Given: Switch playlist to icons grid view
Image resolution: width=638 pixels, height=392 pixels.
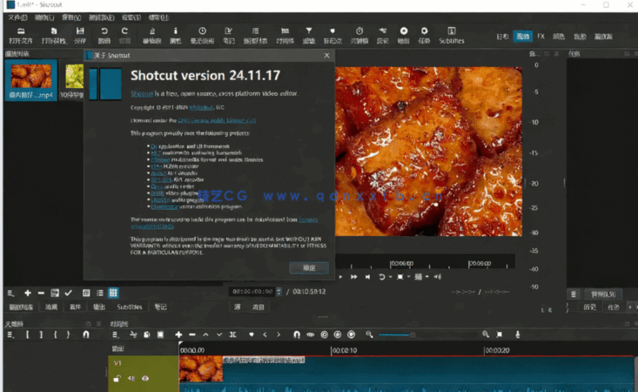Looking at the screenshot, I should click(x=113, y=293).
